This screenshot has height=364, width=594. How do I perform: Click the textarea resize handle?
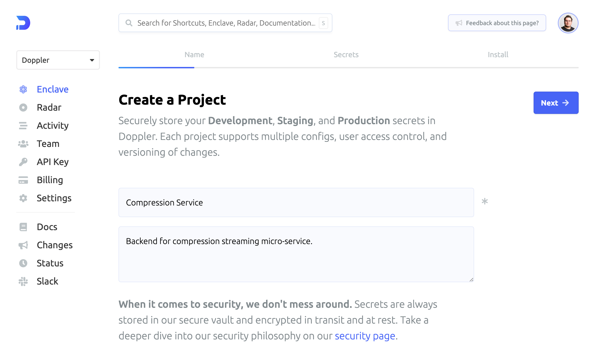[x=471, y=280]
